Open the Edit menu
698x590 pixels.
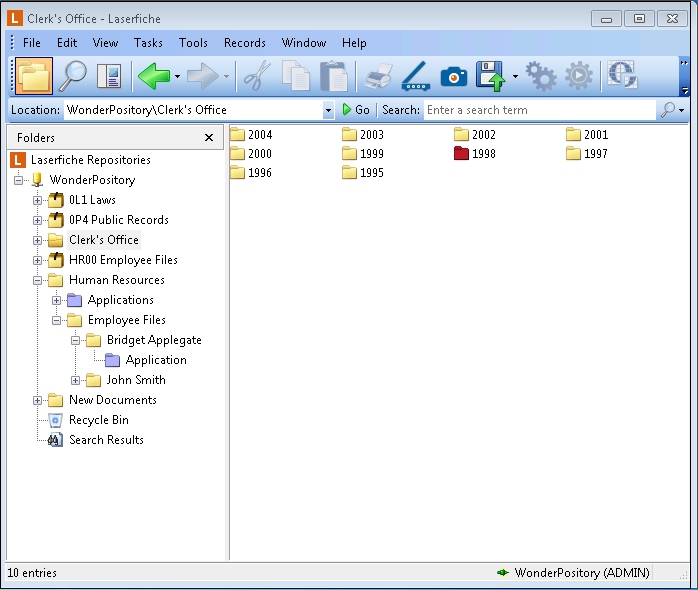tap(67, 43)
